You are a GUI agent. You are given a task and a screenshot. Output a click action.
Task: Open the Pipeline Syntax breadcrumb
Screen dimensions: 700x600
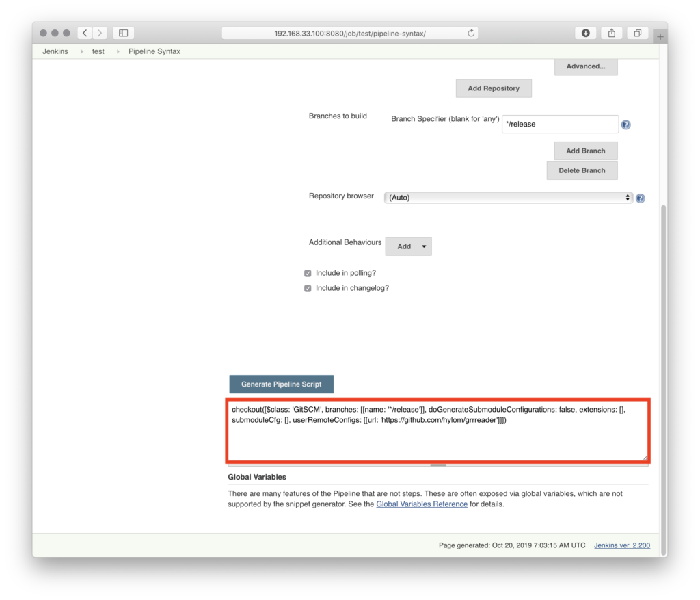(154, 51)
